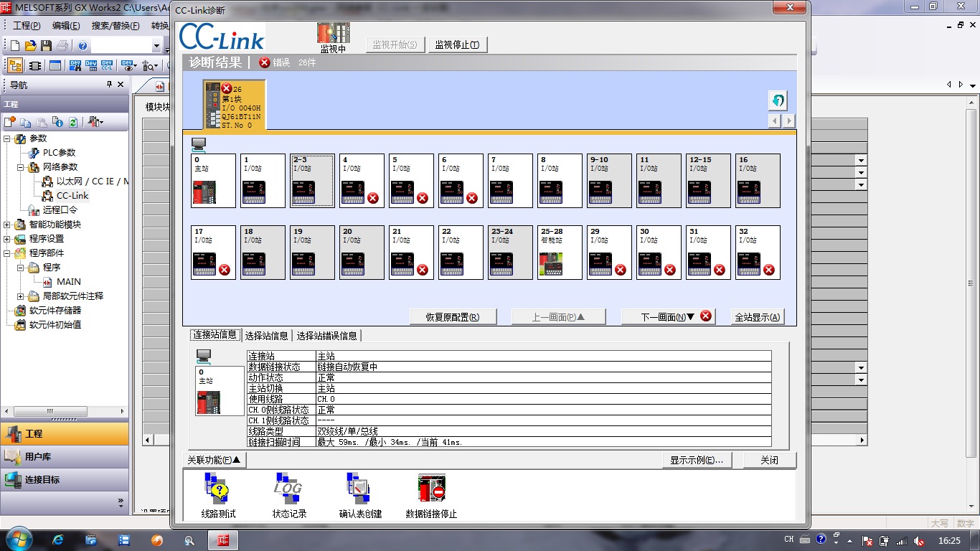Select CC-Link in the navigation tree
This screenshot has height=551, width=980.
pyautogui.click(x=72, y=196)
